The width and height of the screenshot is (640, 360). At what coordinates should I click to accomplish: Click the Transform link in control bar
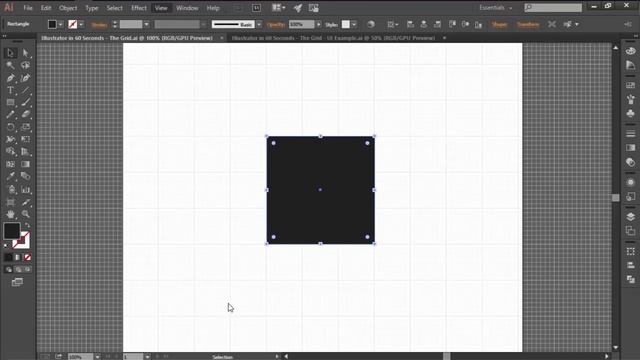pos(528,24)
